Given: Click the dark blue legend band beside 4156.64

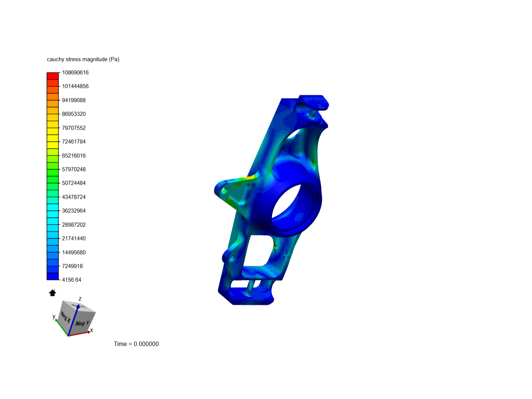Looking at the screenshot, I should click(x=53, y=276).
